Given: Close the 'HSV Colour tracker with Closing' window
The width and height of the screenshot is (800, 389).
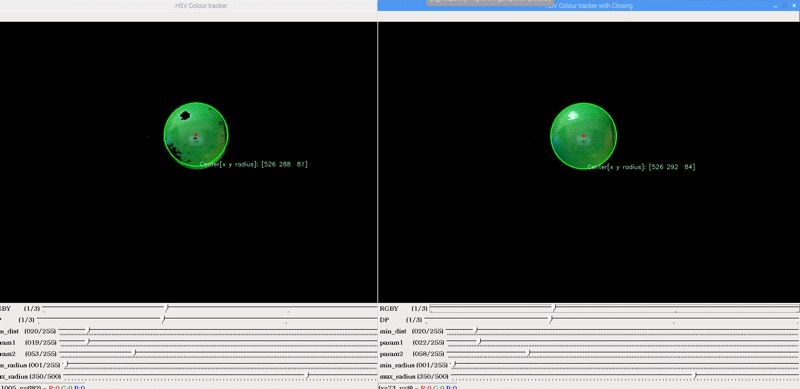Looking at the screenshot, I should 794,6.
